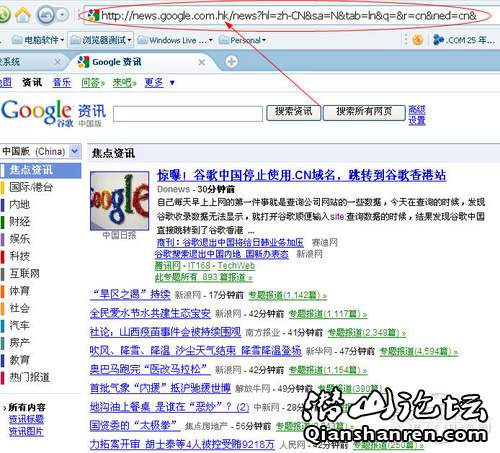
Task: Open the Google logo news thumbnail
Action: click(x=120, y=201)
